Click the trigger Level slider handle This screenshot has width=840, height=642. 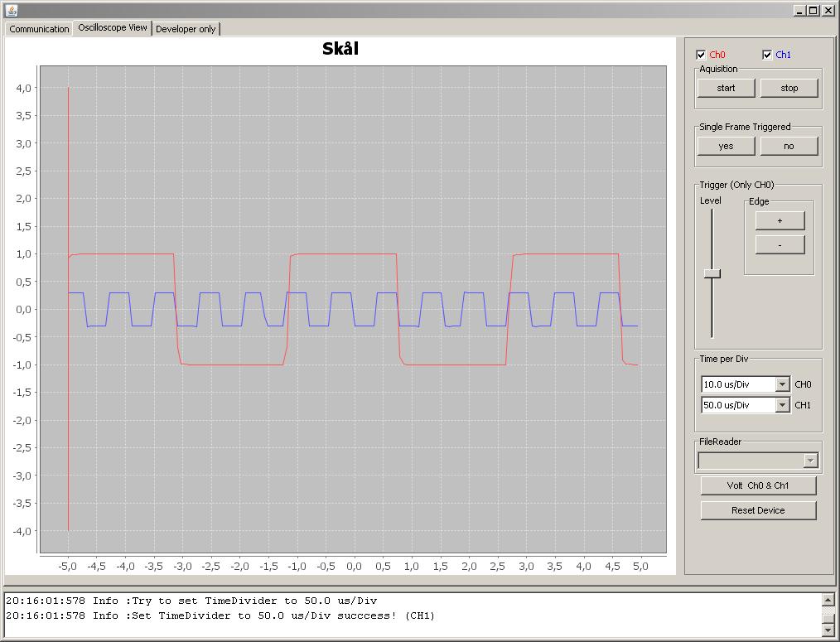[710, 273]
